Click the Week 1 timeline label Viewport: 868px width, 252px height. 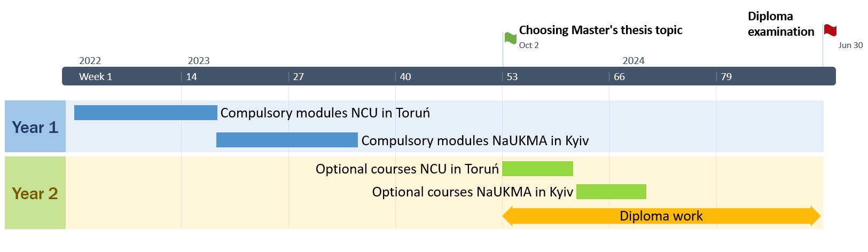coord(96,76)
